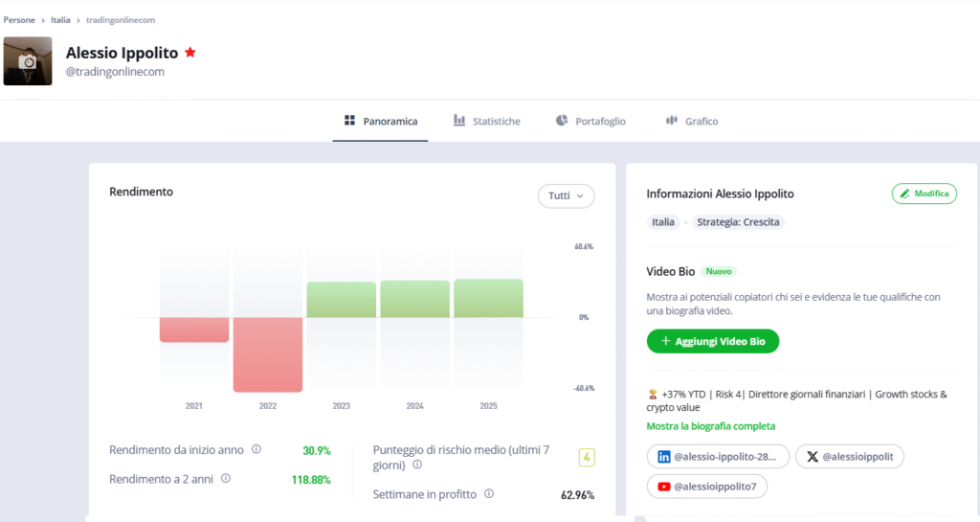Image resolution: width=980 pixels, height=522 pixels.
Task: Expand Mostra la biografia completa
Action: [x=710, y=426]
